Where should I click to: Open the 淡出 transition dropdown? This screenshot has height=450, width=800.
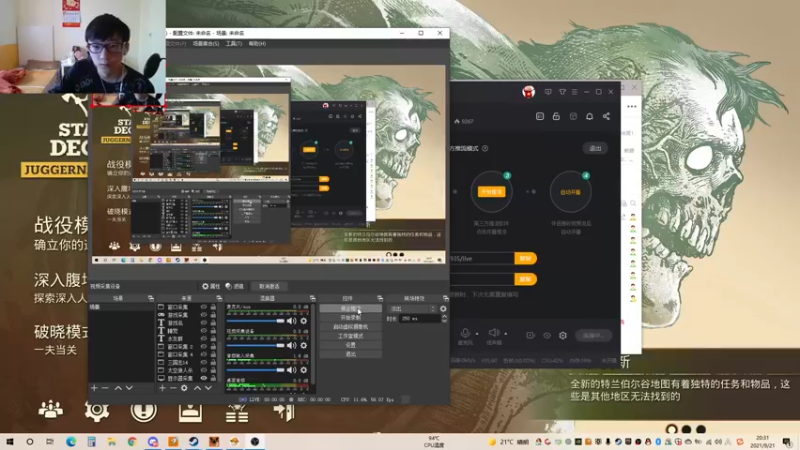click(412, 309)
